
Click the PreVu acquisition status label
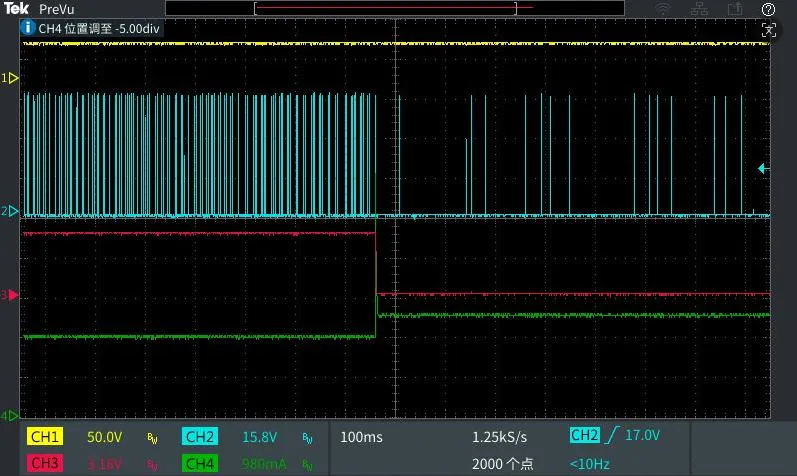point(56,9)
